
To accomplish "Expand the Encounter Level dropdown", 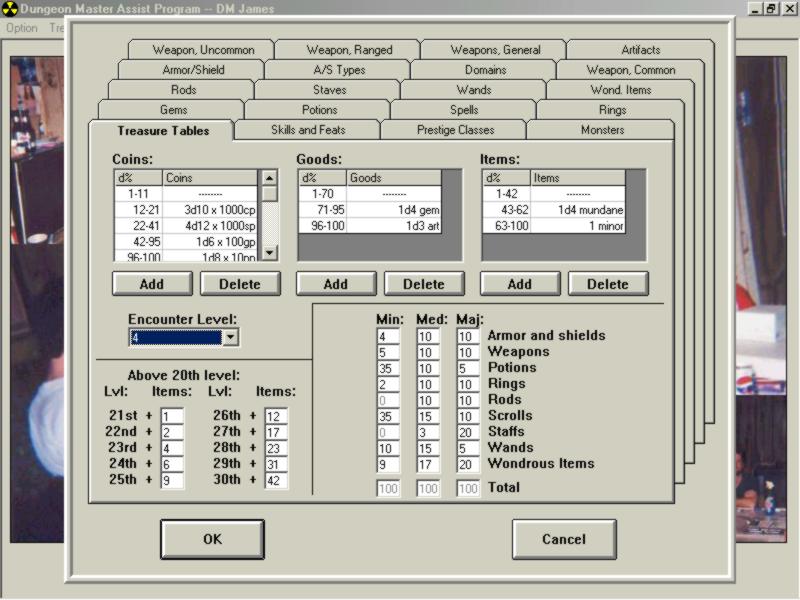I will (230, 337).
